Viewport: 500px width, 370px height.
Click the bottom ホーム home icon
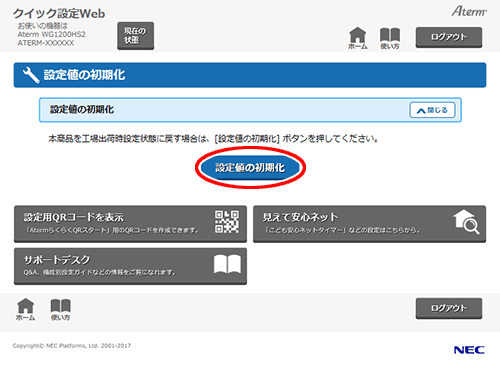click(26, 309)
